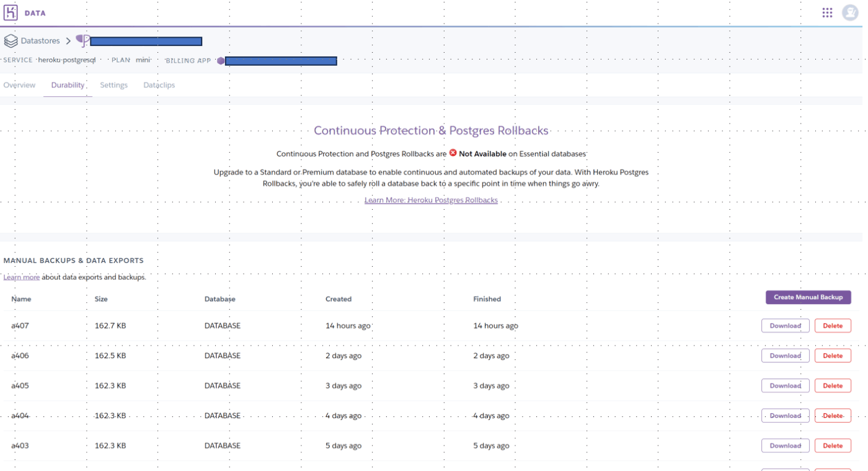868x471 pixels.
Task: Open the Dataclips tab
Action: point(159,85)
